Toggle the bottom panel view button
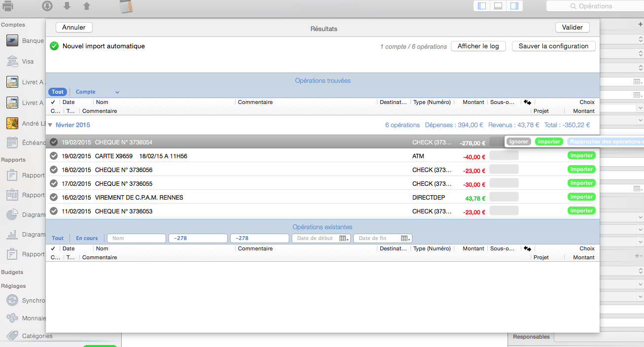 click(498, 6)
